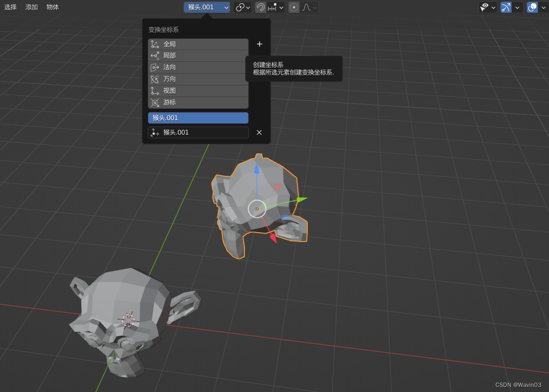549x392 pixels.
Task: Choose the 视图 orientation
Action: point(198,90)
